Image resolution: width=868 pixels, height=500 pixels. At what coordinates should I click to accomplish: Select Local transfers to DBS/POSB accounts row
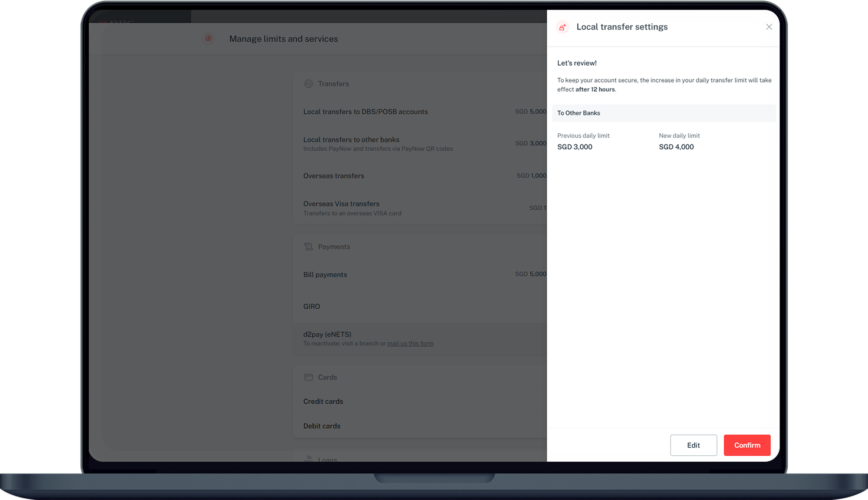point(365,112)
